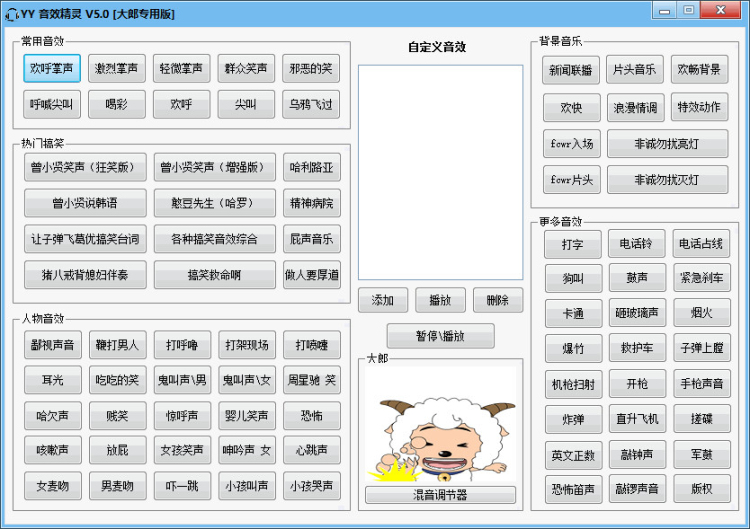Click inside the custom sound effects list

point(440,172)
